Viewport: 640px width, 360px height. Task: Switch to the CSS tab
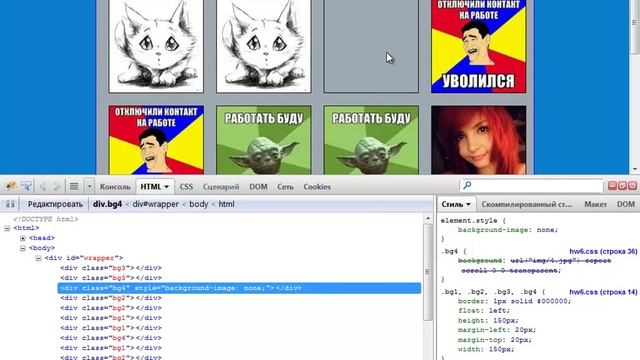[186, 187]
